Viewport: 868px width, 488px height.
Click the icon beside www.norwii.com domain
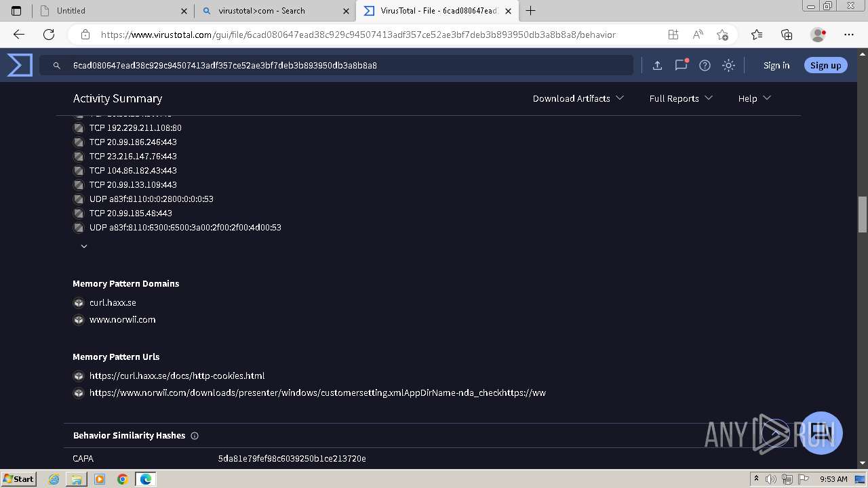click(x=79, y=319)
